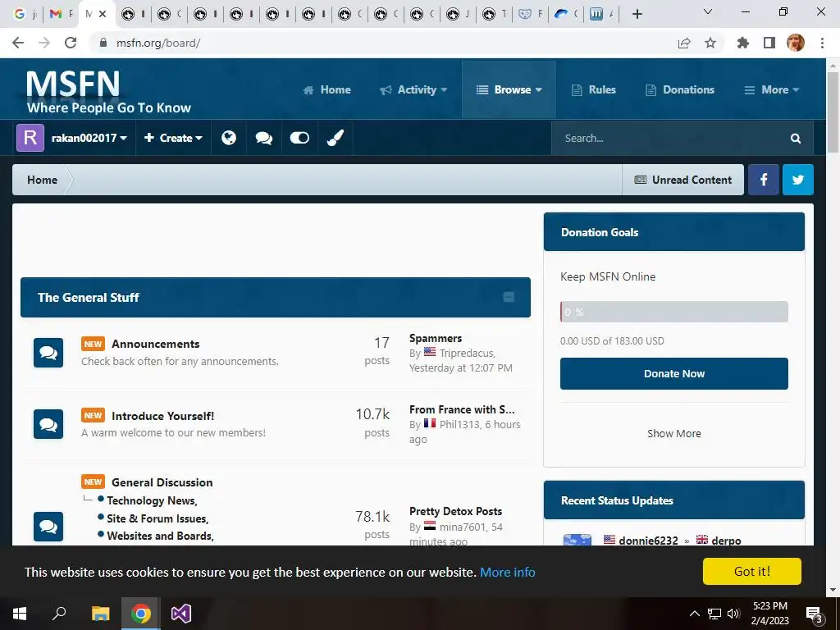Expand the Create menu
This screenshot has height=630, width=840.
[x=174, y=138]
